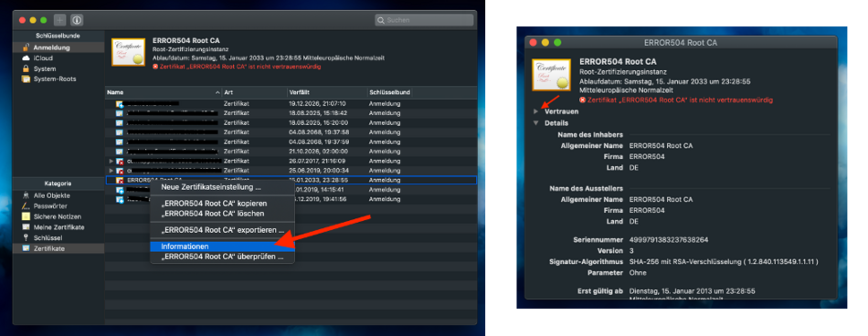Click the expiry date 19.12.2026, 21:07:10
This screenshot has width=868, height=336.
click(x=317, y=104)
